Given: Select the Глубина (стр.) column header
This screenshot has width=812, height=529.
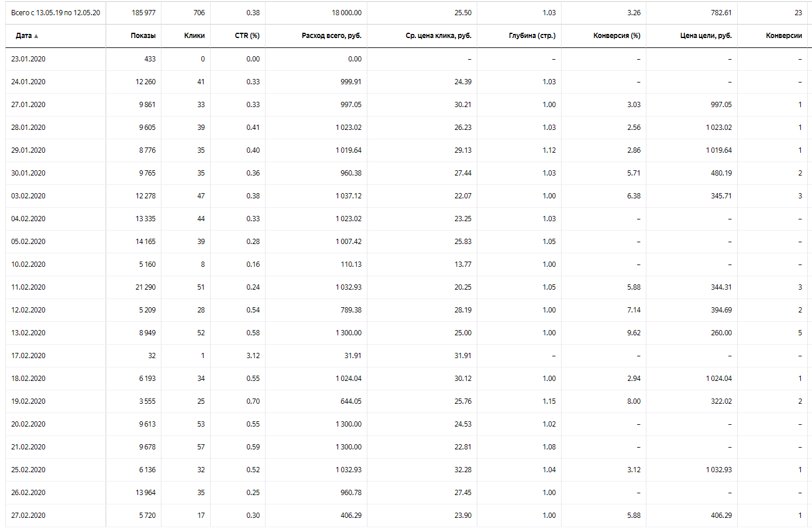Looking at the screenshot, I should coord(532,36).
